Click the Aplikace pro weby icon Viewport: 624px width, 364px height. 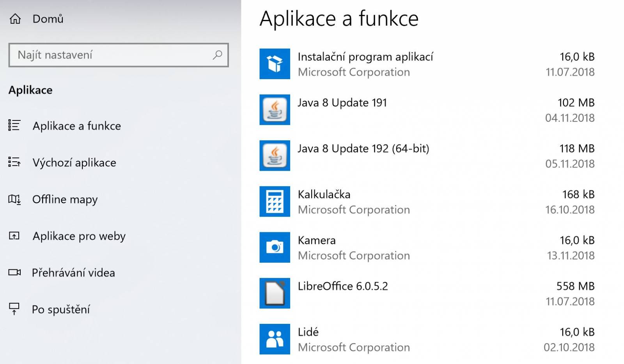14,236
